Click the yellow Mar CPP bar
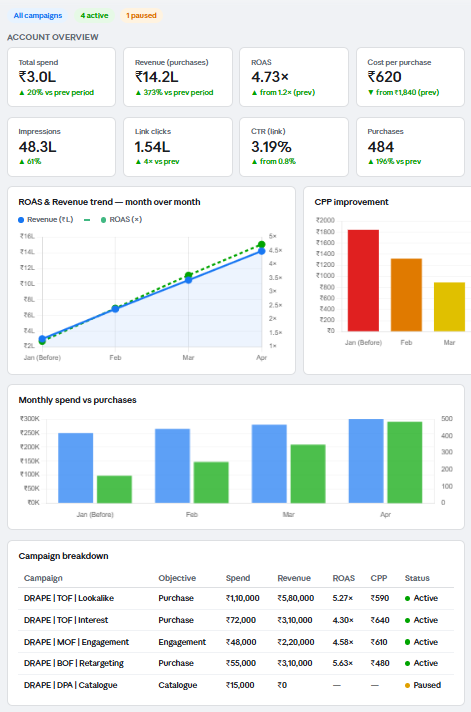Viewport: 471px width, 712px height. [450, 307]
